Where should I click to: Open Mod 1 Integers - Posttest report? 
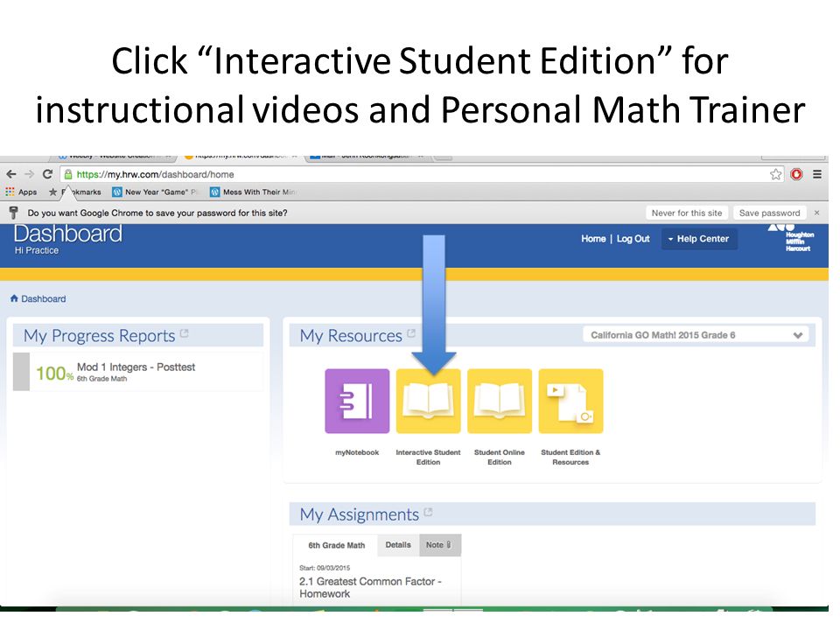(x=136, y=367)
